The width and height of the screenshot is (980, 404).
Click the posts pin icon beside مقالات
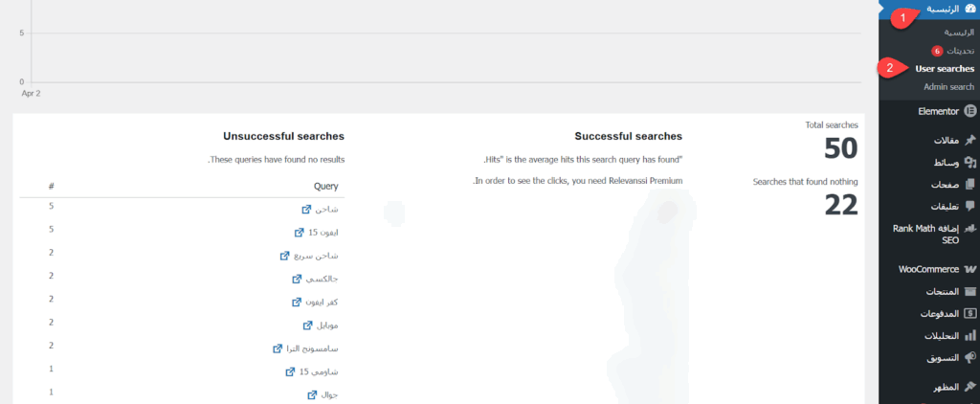pos(970,140)
